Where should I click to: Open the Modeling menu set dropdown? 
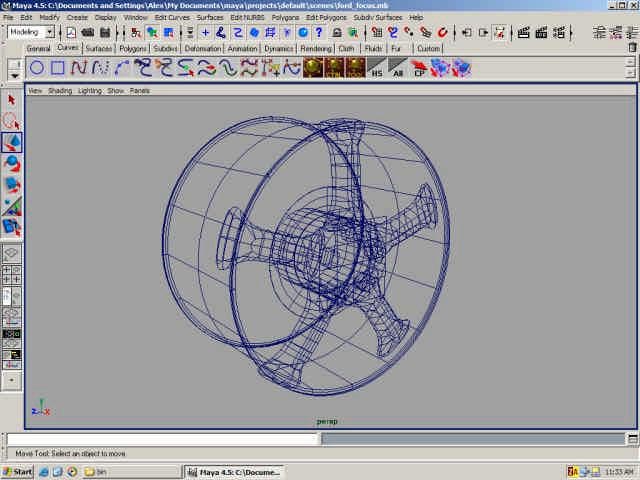pyautogui.click(x=31, y=32)
